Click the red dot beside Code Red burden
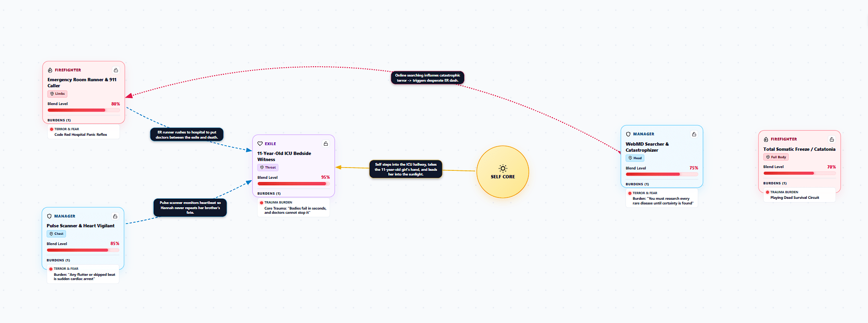Image resolution: width=868 pixels, height=323 pixels. [51, 129]
